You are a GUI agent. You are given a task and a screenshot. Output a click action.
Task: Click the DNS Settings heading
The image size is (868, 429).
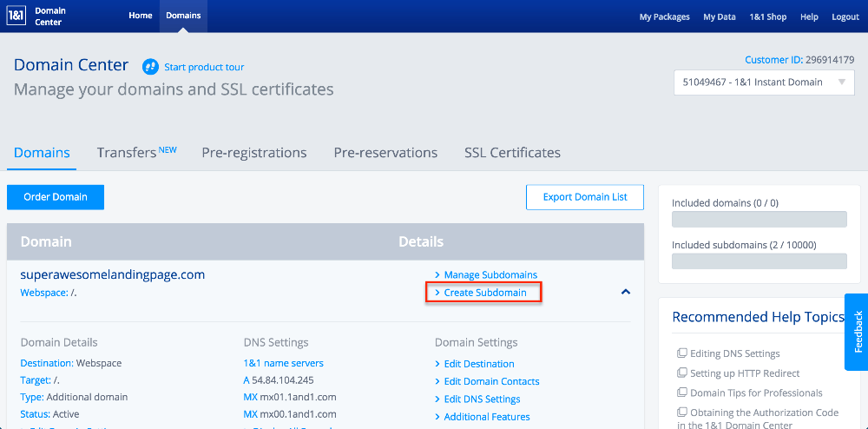(276, 343)
